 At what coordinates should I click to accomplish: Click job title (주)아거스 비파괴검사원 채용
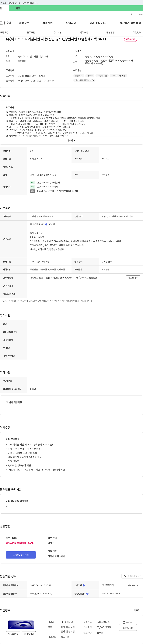pyautogui.click(x=56, y=39)
